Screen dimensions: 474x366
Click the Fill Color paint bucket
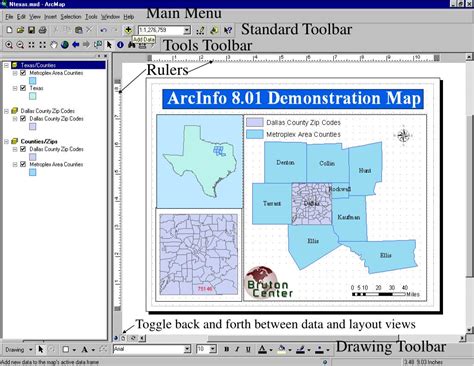(x=282, y=349)
